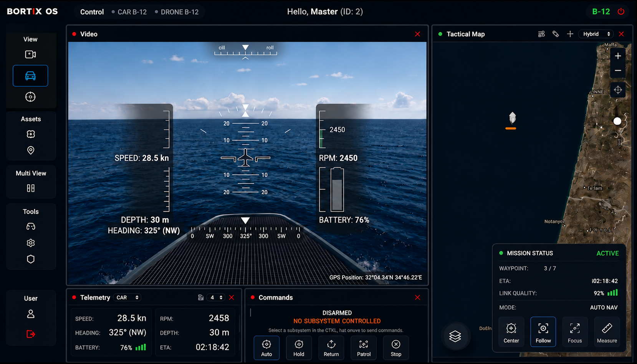
Task: Click the B-12 label in top bar
Action: pyautogui.click(x=601, y=12)
